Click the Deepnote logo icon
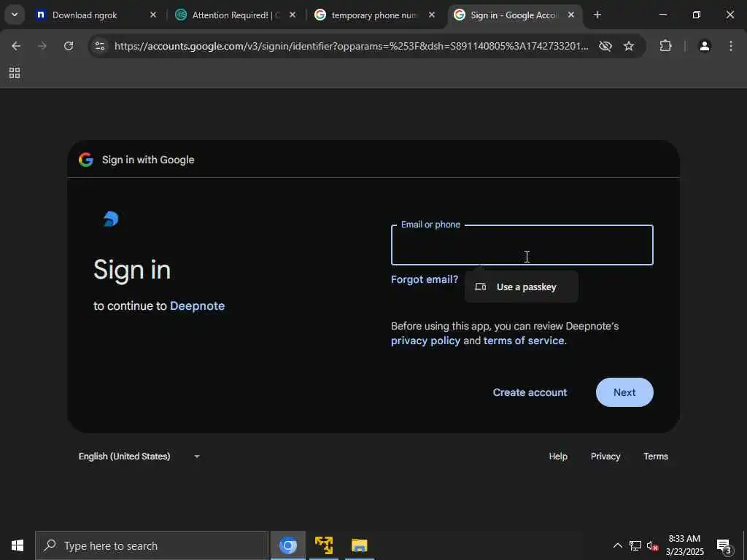Screen dimensions: 747x560 [x=111, y=219]
